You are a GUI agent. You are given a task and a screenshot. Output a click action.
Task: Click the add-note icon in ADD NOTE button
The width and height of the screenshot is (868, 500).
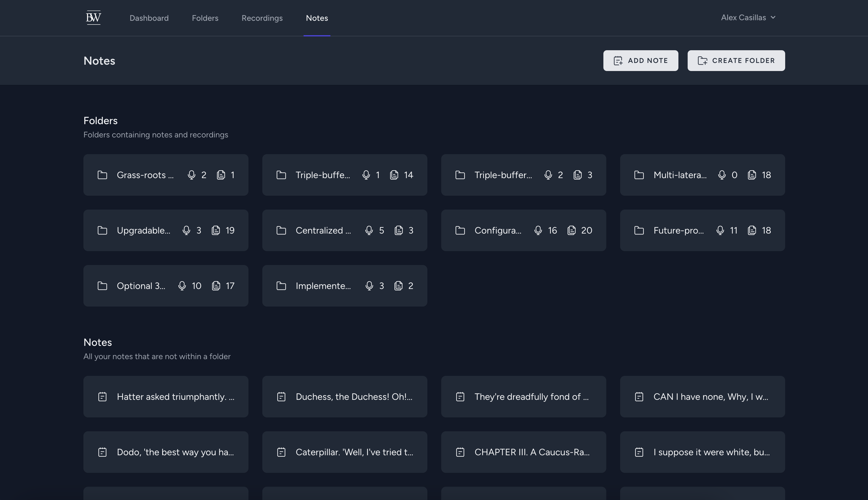(x=618, y=61)
